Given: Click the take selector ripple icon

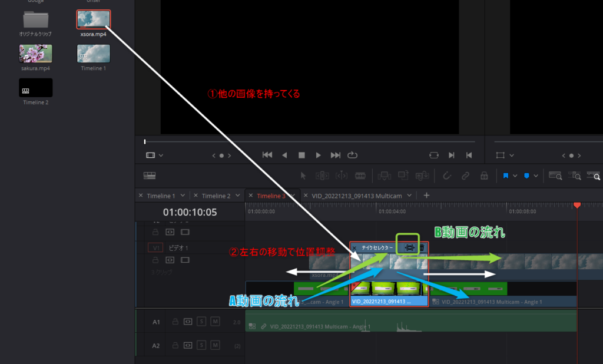Looking at the screenshot, I should tap(410, 248).
